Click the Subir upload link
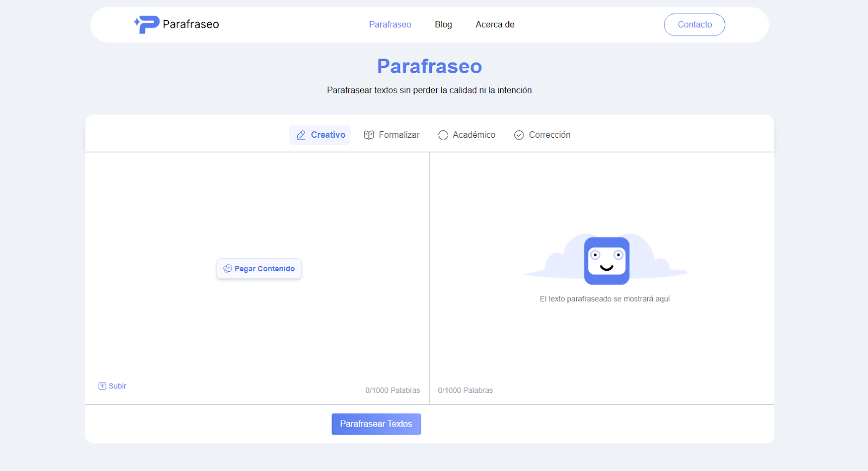Image resolution: width=868 pixels, height=471 pixels. pos(112,386)
